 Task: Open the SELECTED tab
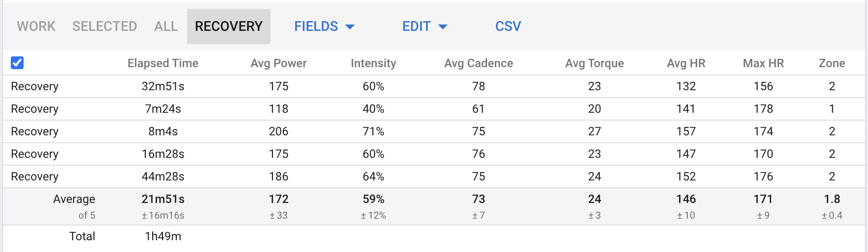[x=105, y=26]
